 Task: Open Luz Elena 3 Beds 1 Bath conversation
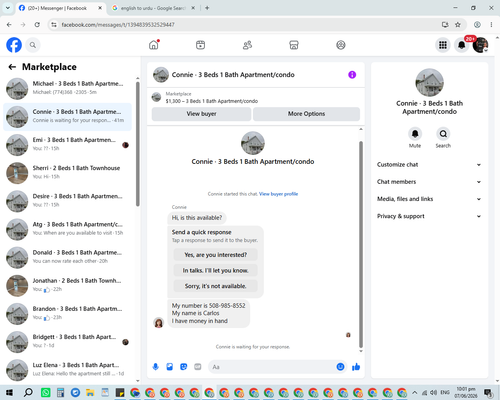(x=68, y=370)
